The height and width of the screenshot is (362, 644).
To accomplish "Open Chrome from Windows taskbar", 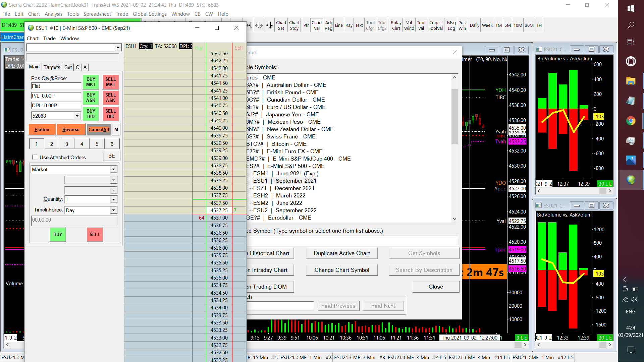I will [x=631, y=121].
